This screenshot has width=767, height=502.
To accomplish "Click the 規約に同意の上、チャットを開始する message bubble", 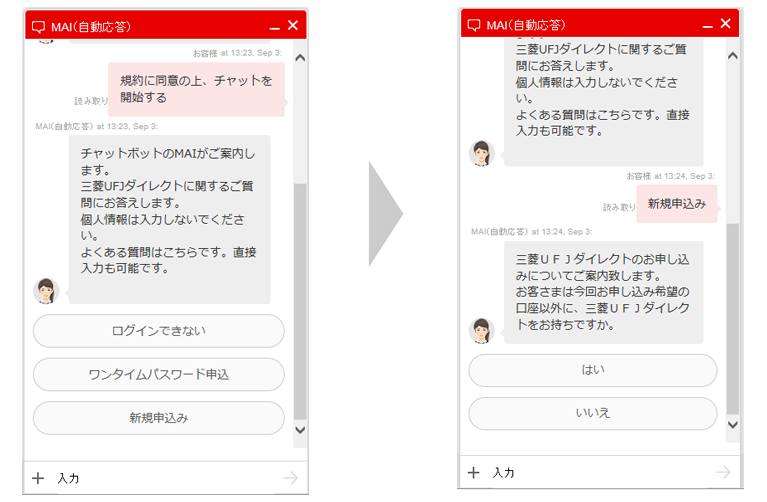I will click(197, 89).
